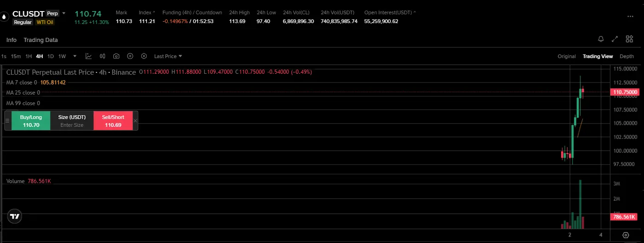
Task: Click the Open Interest(USDT) label link
Action: click(x=390, y=12)
